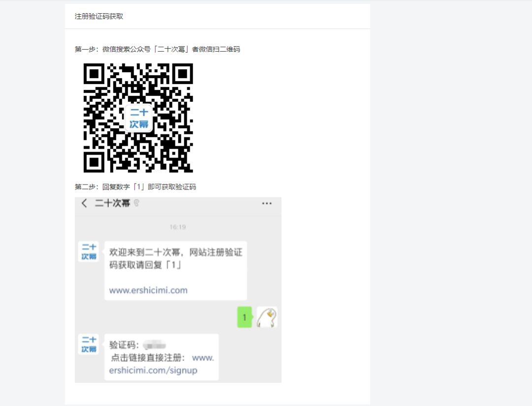Click the 二十次幕 QR code image

click(x=138, y=118)
